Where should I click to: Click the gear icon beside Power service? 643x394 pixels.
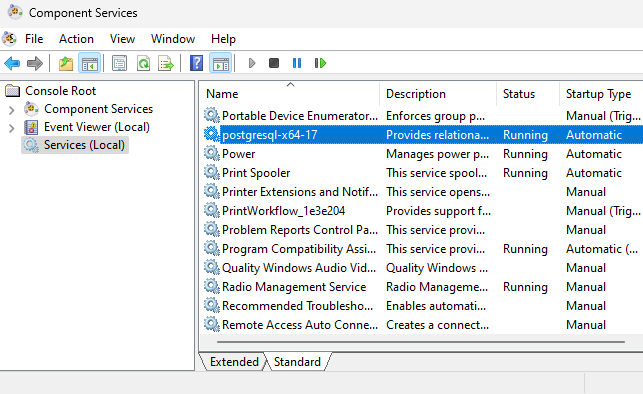pos(212,153)
